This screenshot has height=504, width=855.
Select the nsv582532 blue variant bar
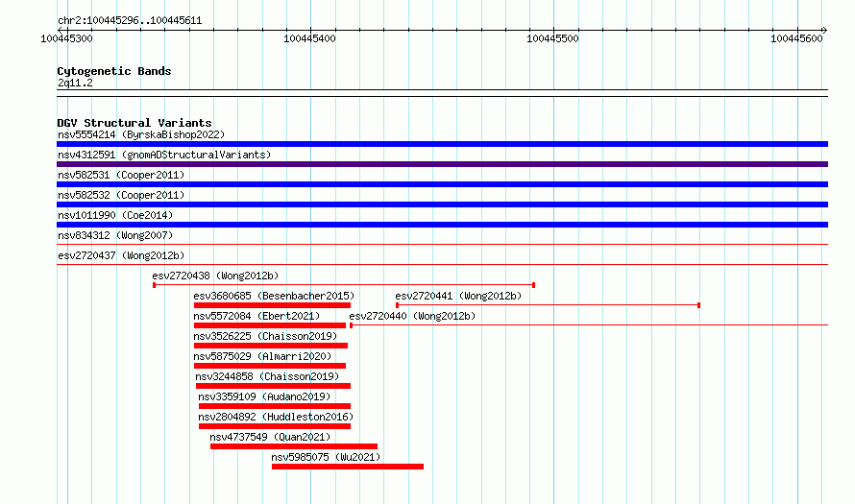coord(442,204)
